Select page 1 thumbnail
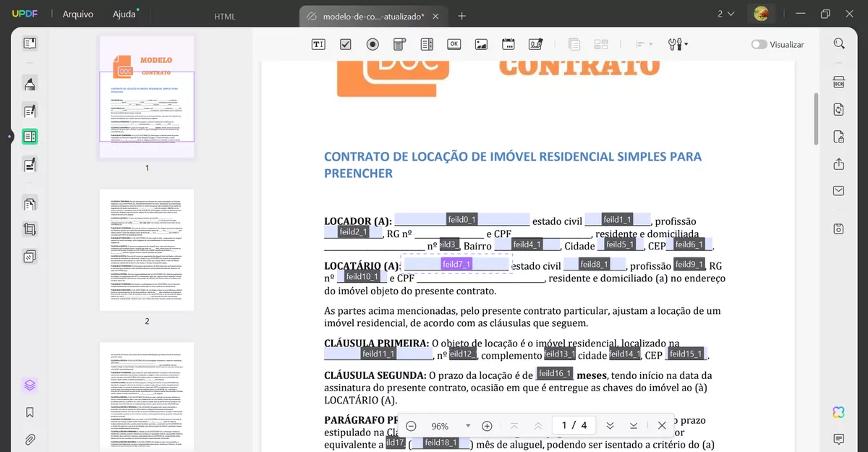Image resolution: width=868 pixels, height=452 pixels. click(x=147, y=97)
